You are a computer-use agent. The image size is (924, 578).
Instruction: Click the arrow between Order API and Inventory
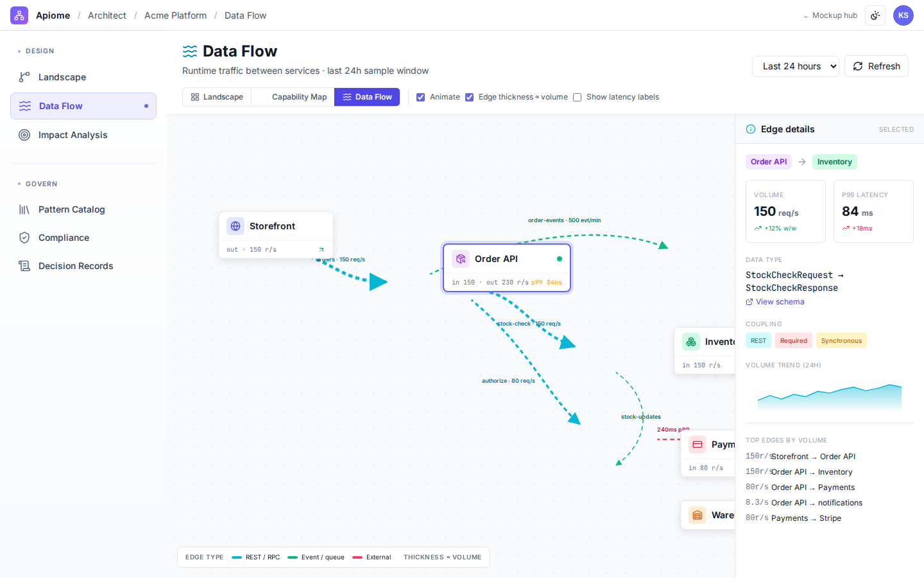click(802, 162)
